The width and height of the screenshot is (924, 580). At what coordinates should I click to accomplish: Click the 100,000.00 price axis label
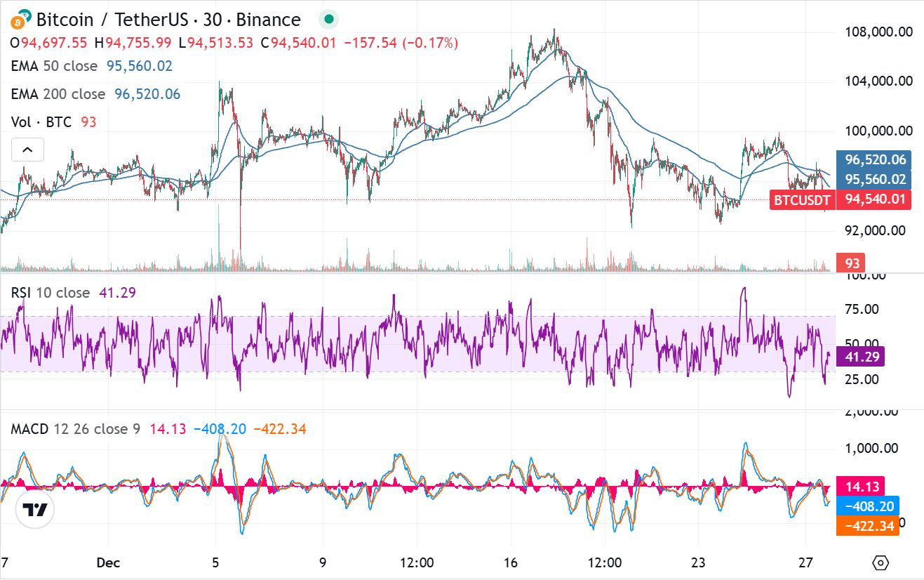pyautogui.click(x=878, y=131)
